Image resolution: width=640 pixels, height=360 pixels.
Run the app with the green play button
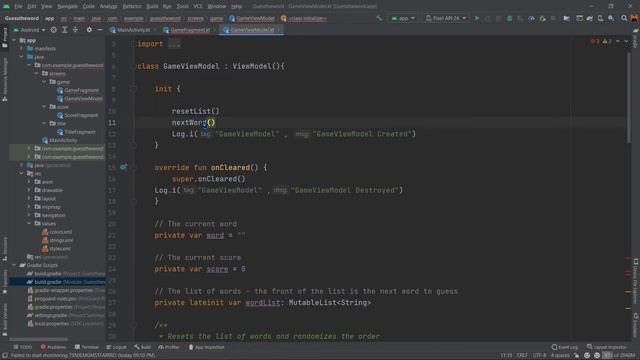477,18
